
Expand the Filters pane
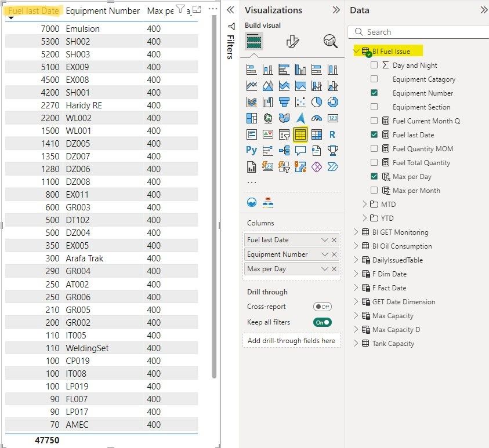coord(230,10)
